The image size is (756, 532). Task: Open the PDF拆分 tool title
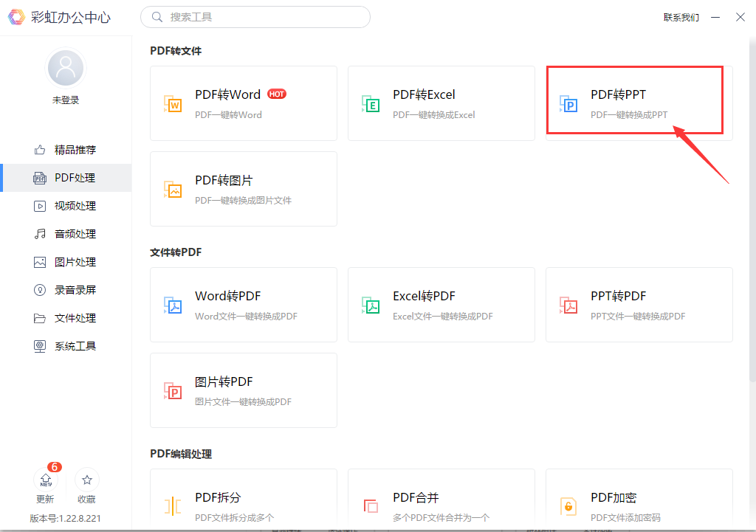[218, 497]
